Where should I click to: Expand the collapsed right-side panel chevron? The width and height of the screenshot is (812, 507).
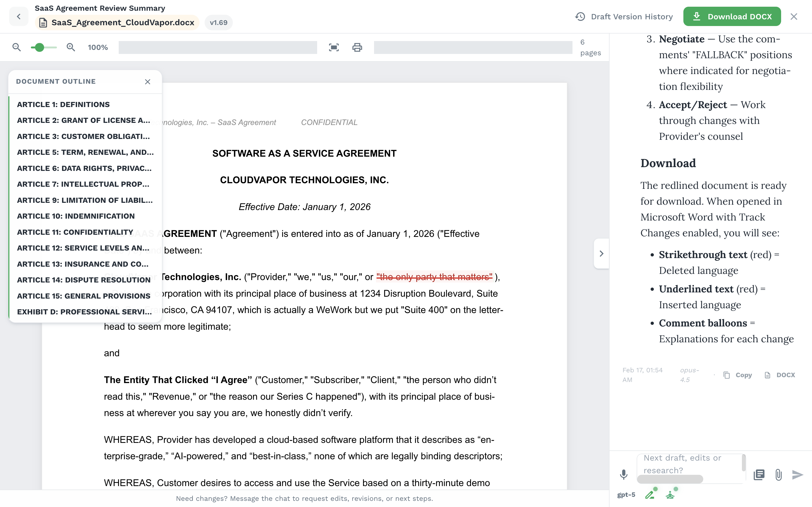coord(601,254)
